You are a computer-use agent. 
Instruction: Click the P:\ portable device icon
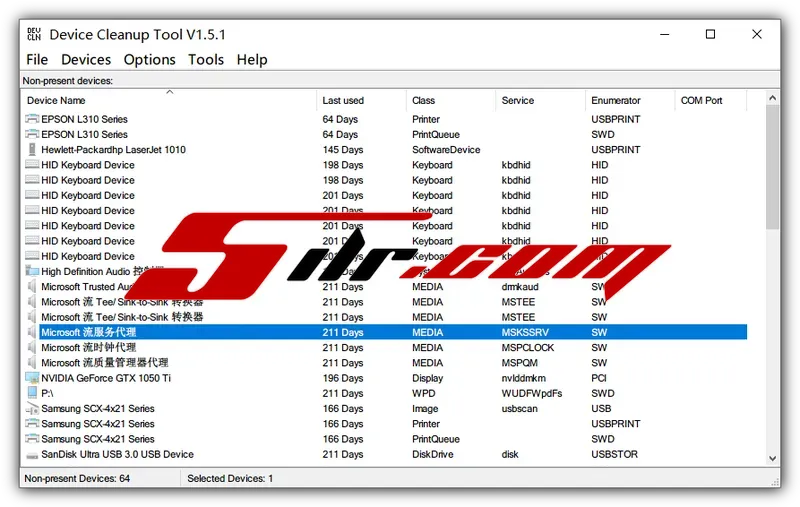coord(32,393)
